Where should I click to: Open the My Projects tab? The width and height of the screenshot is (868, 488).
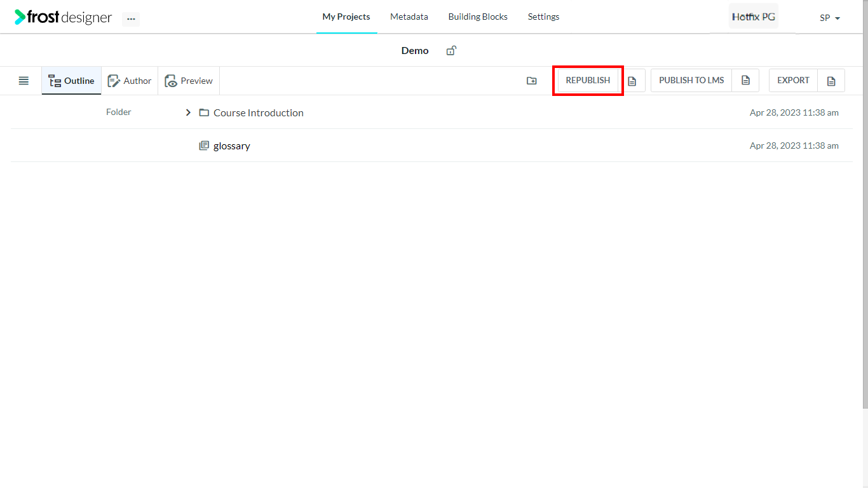[x=346, y=17]
